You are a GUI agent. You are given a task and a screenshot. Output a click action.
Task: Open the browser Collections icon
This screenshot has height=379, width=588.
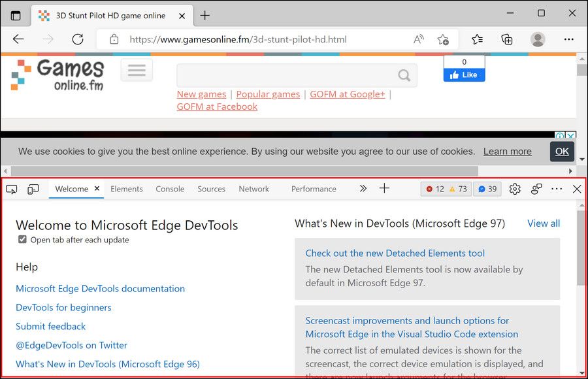pyautogui.click(x=507, y=39)
